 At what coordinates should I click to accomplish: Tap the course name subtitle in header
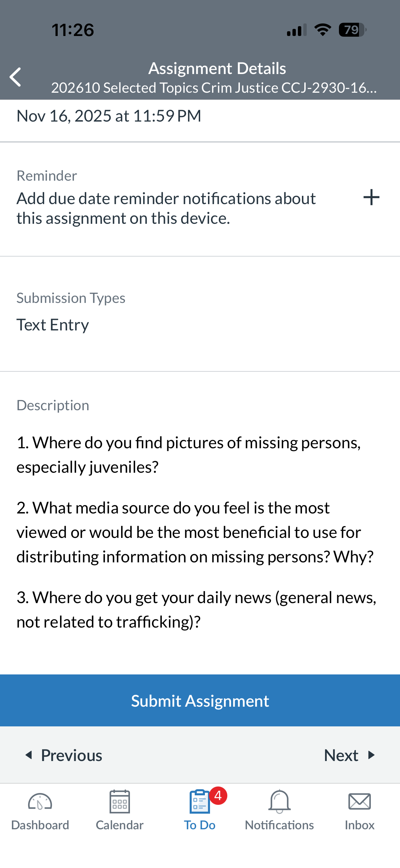click(x=214, y=88)
